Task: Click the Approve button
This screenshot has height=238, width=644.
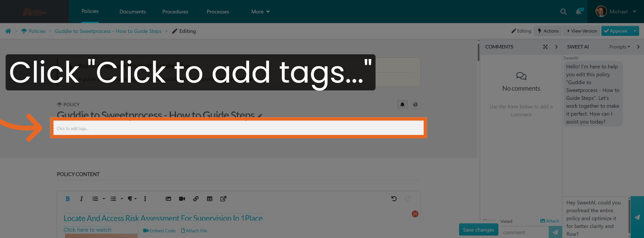Action: [x=616, y=31]
